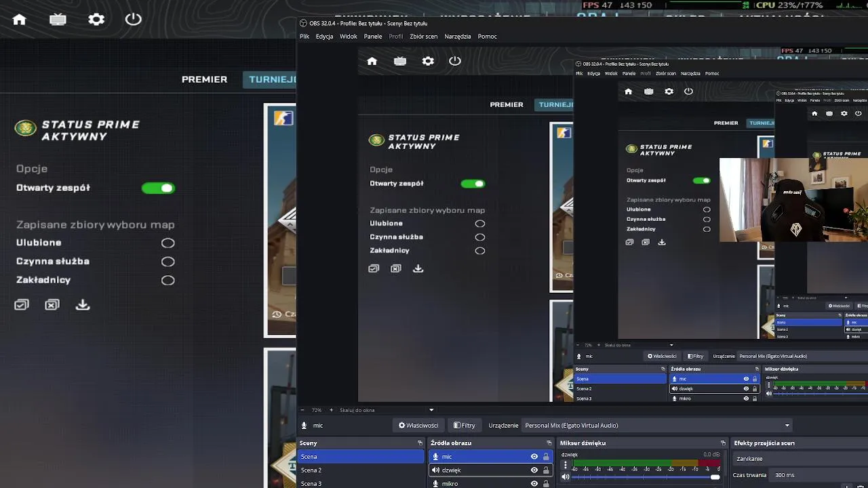The image size is (868, 488).
Task: Click the OBS logo in the title bar
Action: (303, 24)
